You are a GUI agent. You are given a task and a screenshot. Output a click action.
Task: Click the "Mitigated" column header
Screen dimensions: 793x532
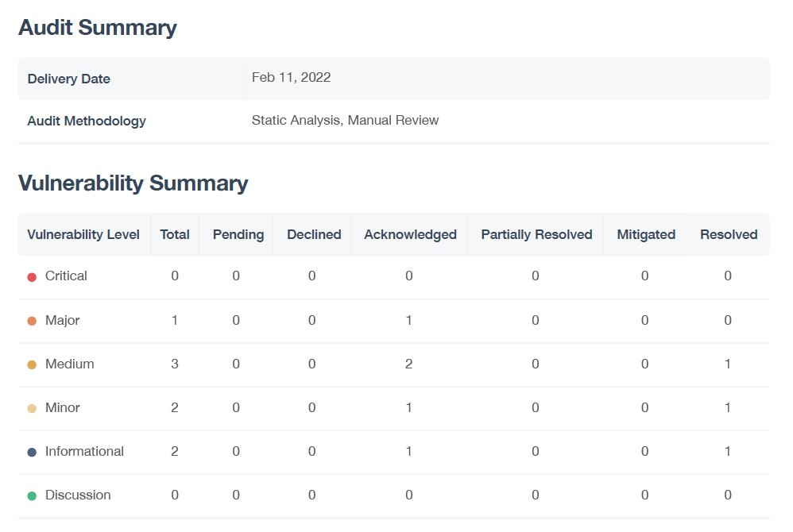[646, 234]
